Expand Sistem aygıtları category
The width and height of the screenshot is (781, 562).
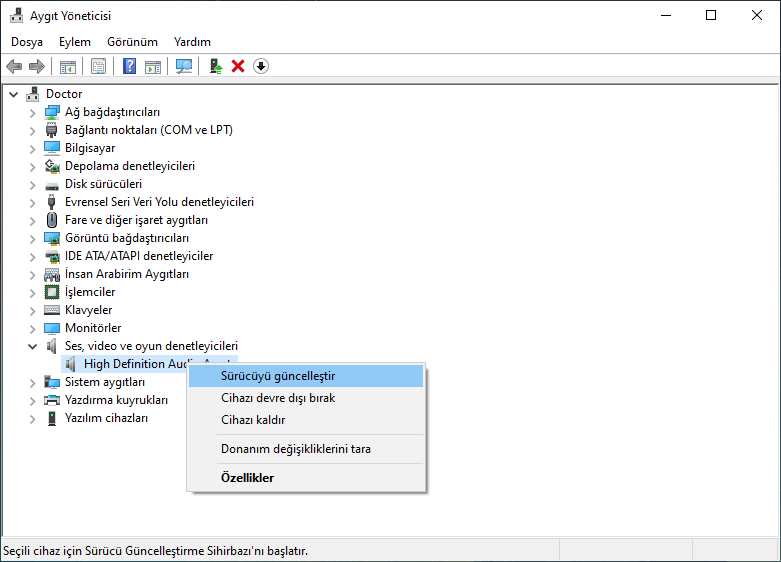point(33,383)
